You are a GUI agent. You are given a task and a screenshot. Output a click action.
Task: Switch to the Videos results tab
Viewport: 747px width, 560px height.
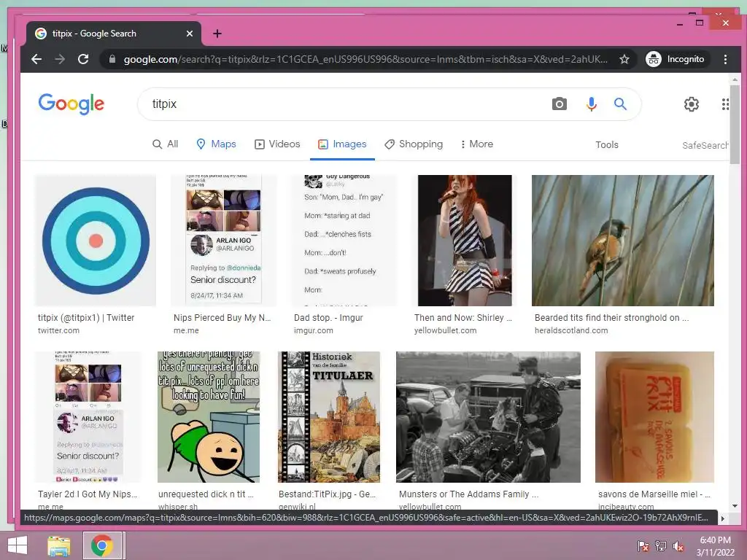point(277,144)
